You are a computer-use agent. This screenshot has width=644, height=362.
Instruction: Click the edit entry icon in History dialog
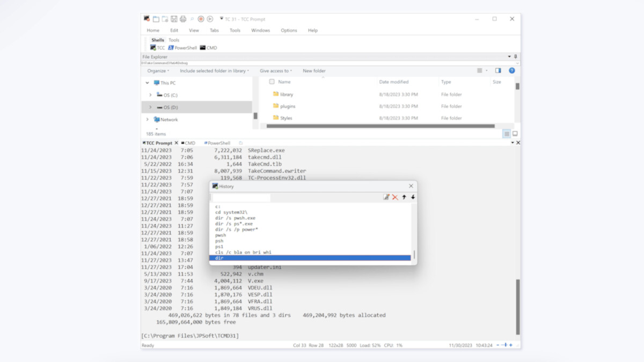[386, 197]
